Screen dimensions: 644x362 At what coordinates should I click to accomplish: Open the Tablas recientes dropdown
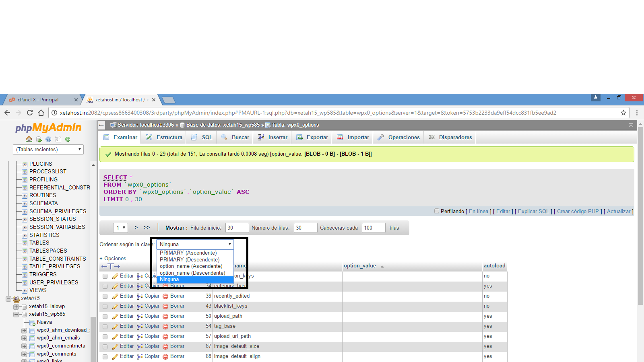tap(48, 149)
